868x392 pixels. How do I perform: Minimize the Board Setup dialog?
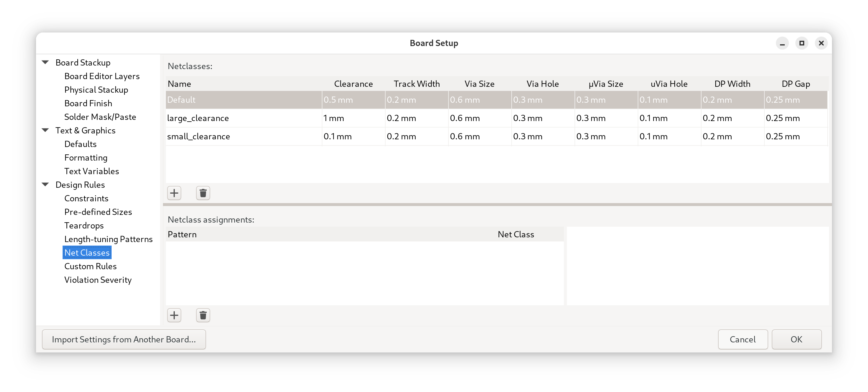(782, 43)
